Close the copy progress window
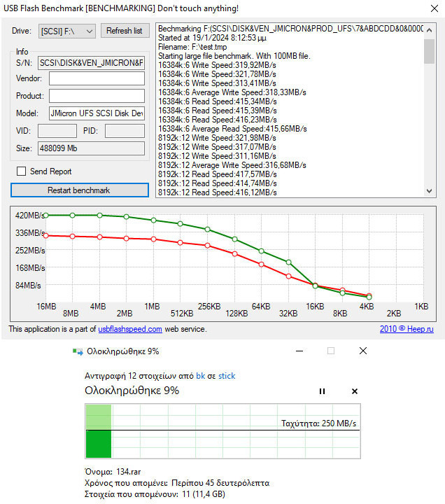This screenshot has width=445, height=504. [x=362, y=351]
